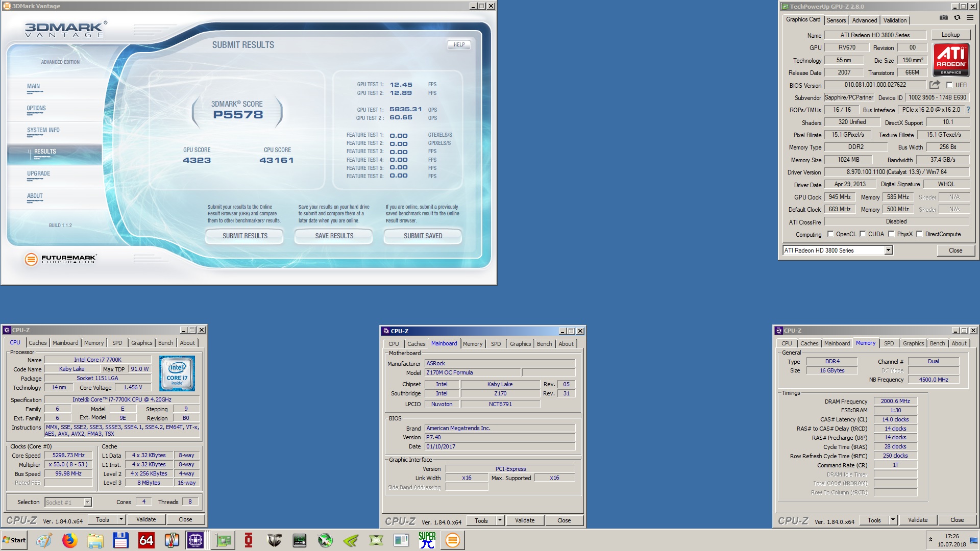The height and width of the screenshot is (551, 980).
Task: Open the Paint icon in the taskbar
Action: click(44, 540)
